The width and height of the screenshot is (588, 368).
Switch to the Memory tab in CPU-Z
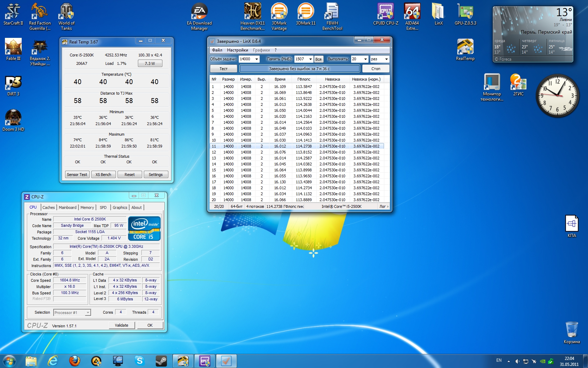click(87, 207)
